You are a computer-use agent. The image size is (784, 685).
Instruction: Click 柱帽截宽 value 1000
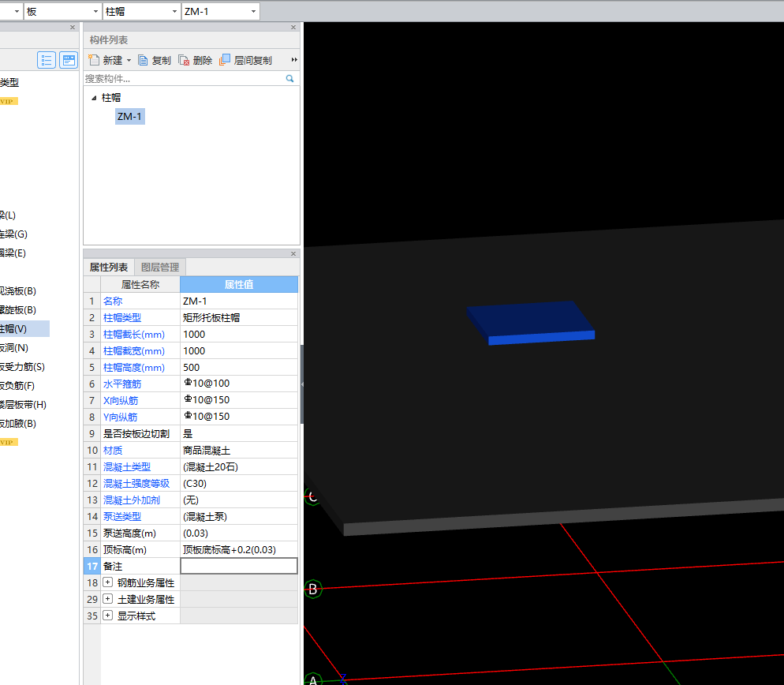click(x=239, y=350)
